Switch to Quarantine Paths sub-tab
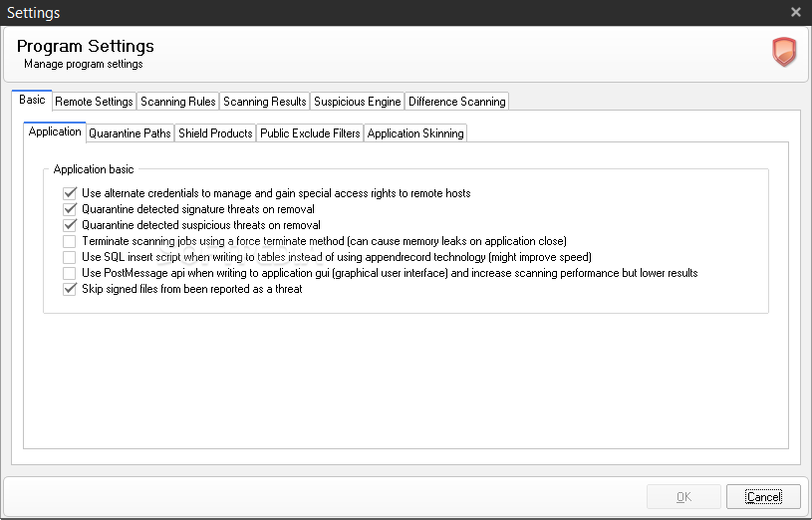 [130, 133]
